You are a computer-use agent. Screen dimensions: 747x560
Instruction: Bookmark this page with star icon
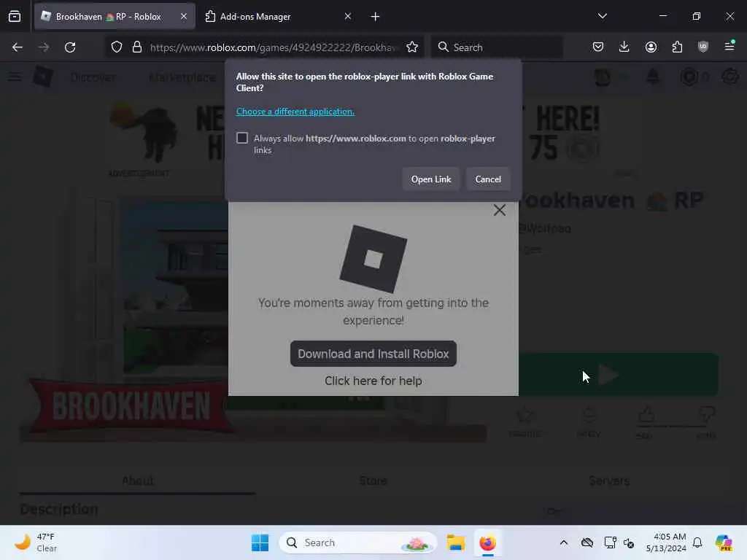click(x=412, y=47)
